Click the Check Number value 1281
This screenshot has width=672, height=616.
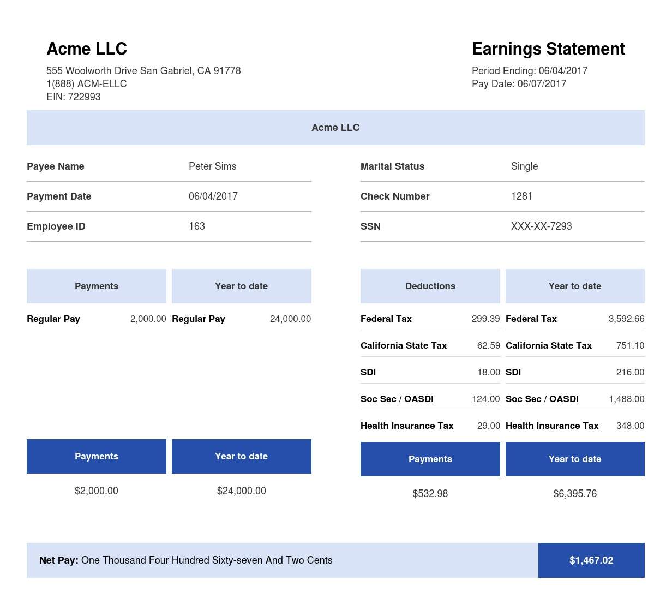click(521, 196)
